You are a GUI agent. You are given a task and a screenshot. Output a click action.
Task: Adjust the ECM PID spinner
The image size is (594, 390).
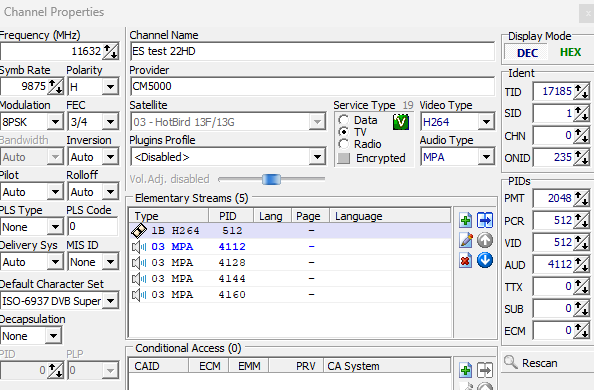click(x=581, y=330)
